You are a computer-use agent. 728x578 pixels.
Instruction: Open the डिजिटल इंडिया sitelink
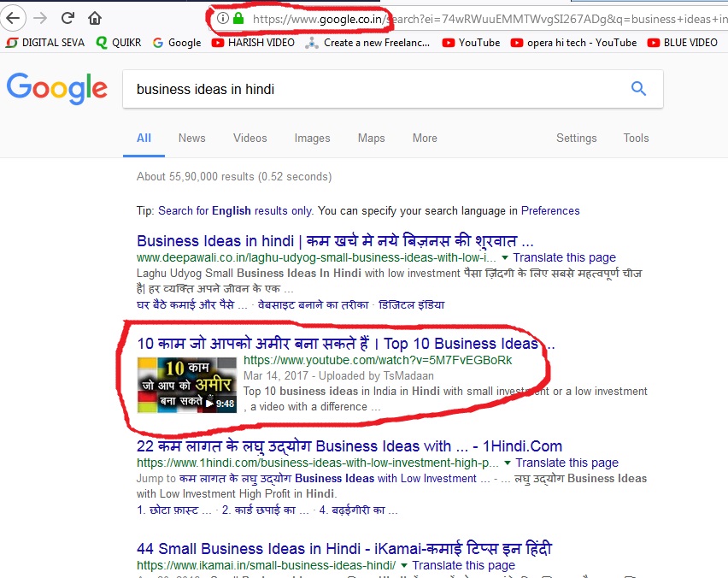411,304
